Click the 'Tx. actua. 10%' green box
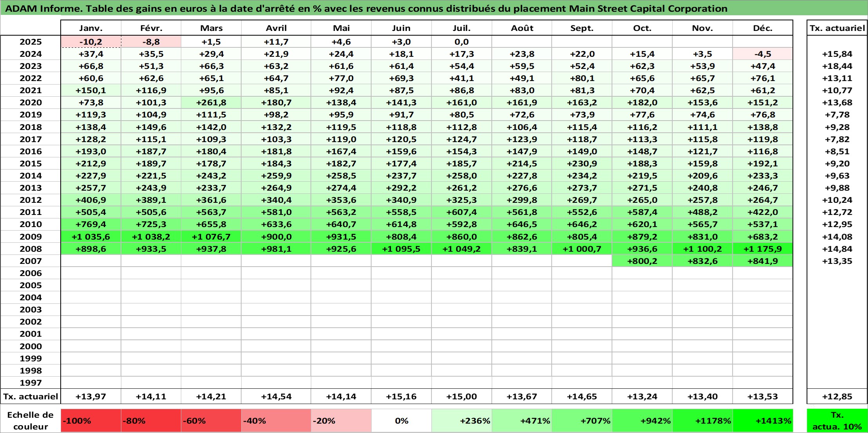This screenshot has width=868, height=433. click(837, 421)
